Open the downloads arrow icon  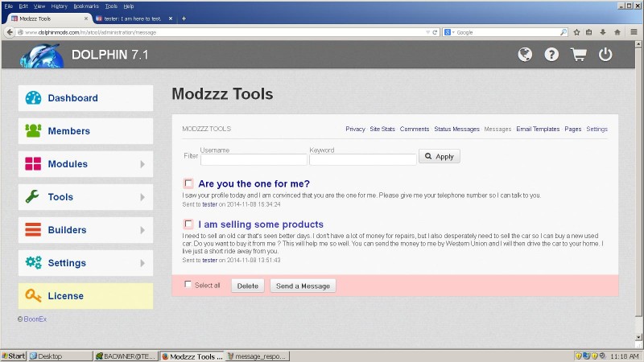(x=603, y=32)
